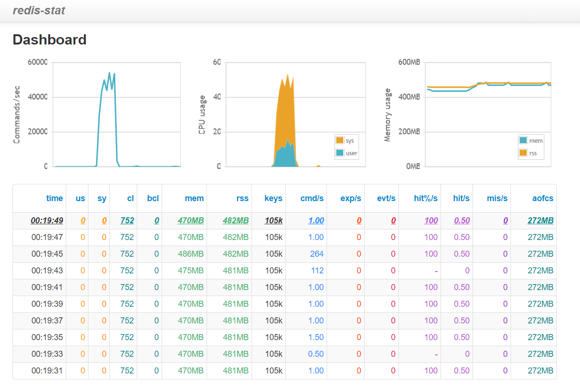Click the 00:19:39 time cell
Image resolution: width=580 pixels, height=392 pixels.
tap(47, 304)
